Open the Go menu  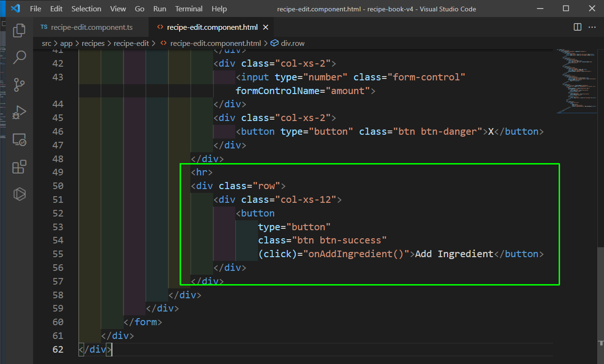(x=139, y=9)
